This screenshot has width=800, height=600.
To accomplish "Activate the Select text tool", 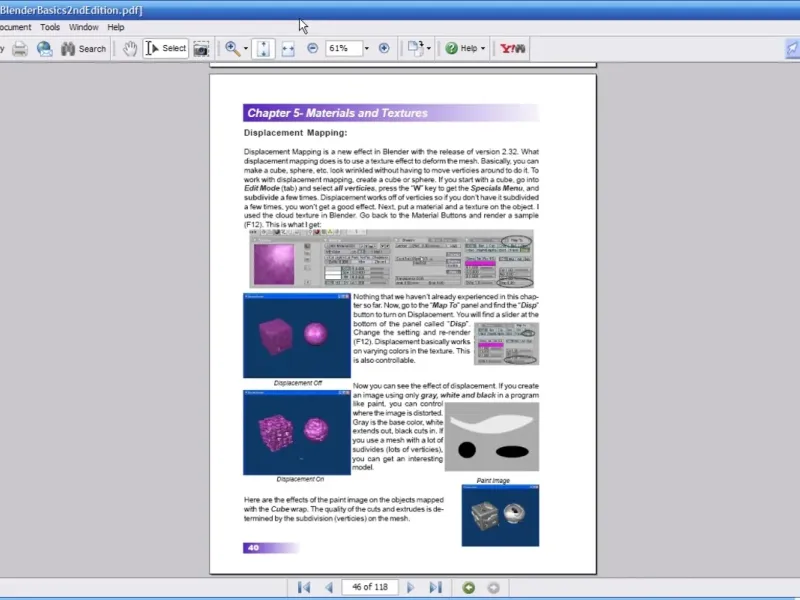I will coord(166,48).
